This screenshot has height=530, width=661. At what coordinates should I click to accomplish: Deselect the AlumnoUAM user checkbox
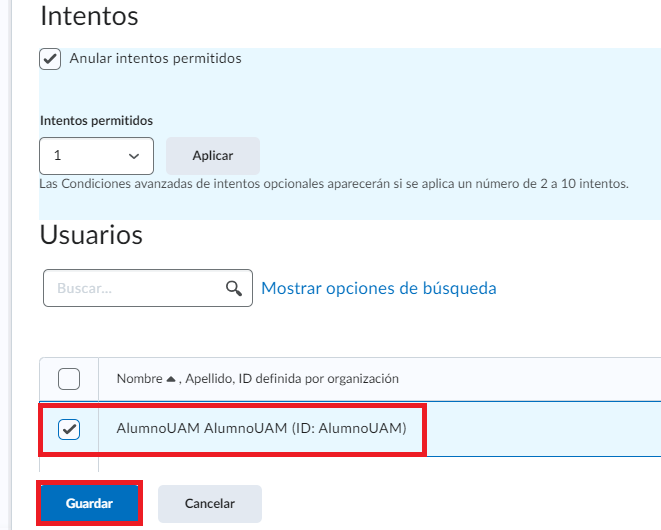tap(69, 429)
